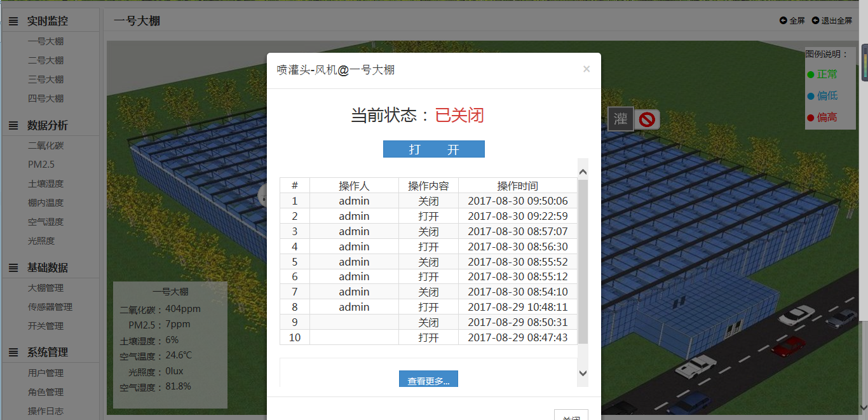Collapse the 系统管理 menu section
The width and height of the screenshot is (868, 420).
coord(48,352)
